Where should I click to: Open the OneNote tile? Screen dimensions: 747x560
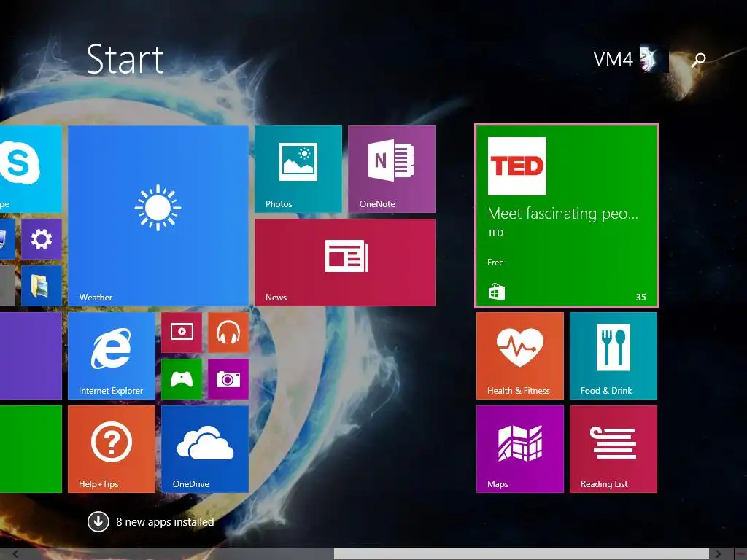point(392,169)
